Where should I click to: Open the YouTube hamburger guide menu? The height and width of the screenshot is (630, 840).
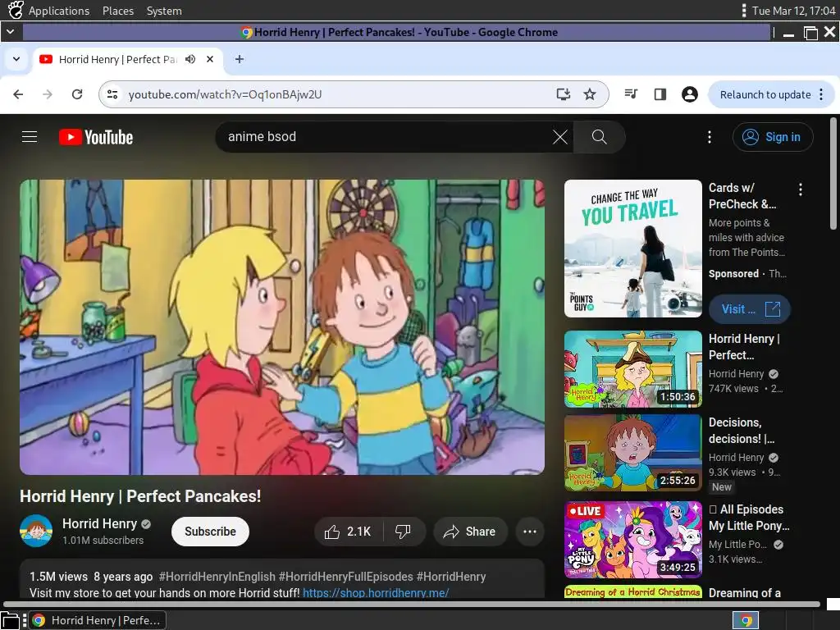[30, 137]
